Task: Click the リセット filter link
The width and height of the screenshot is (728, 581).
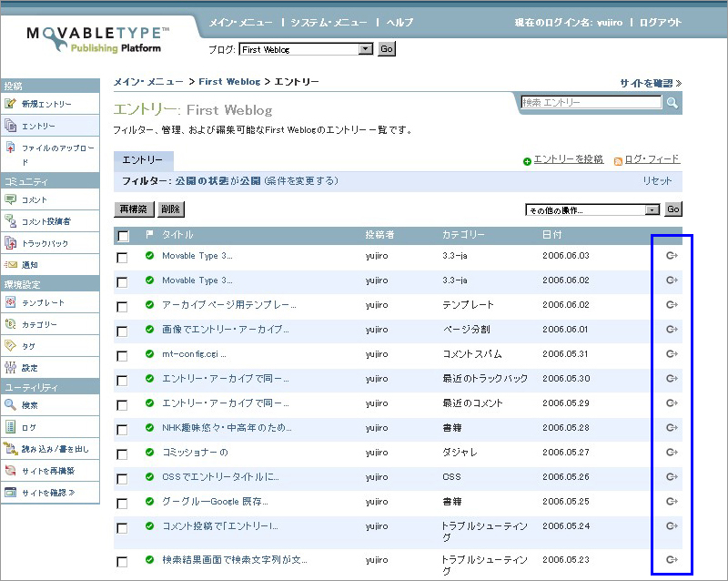Action: point(657,181)
